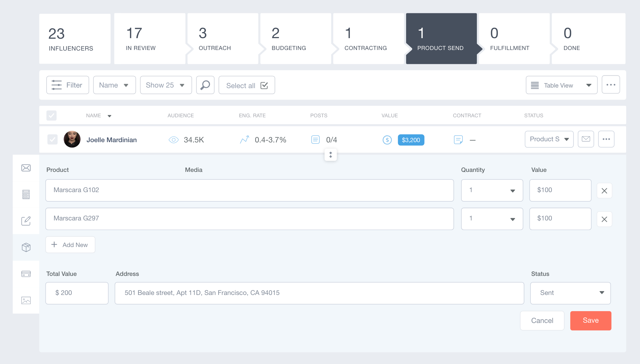Switch to the Contracting stage

coord(369,38)
